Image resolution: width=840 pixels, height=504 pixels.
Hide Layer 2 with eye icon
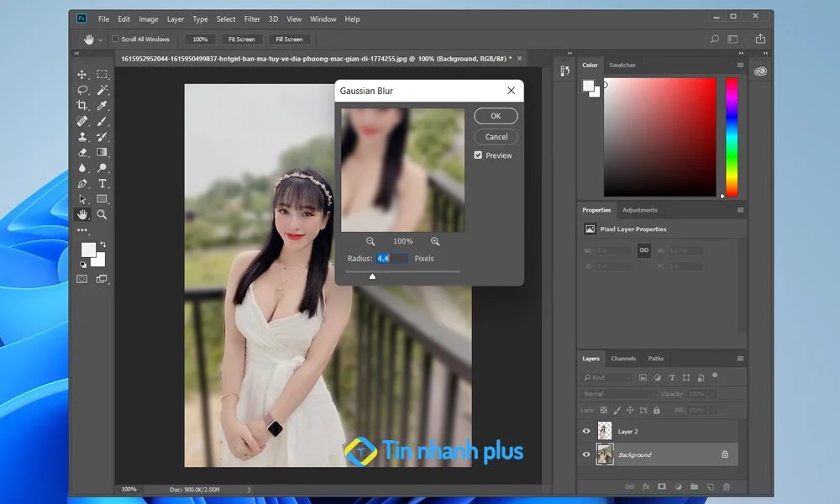[x=586, y=431]
